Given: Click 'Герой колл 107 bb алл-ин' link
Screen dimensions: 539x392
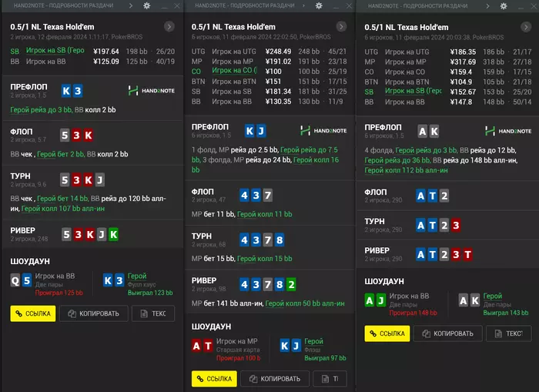Looking at the screenshot, I should (x=63, y=209).
